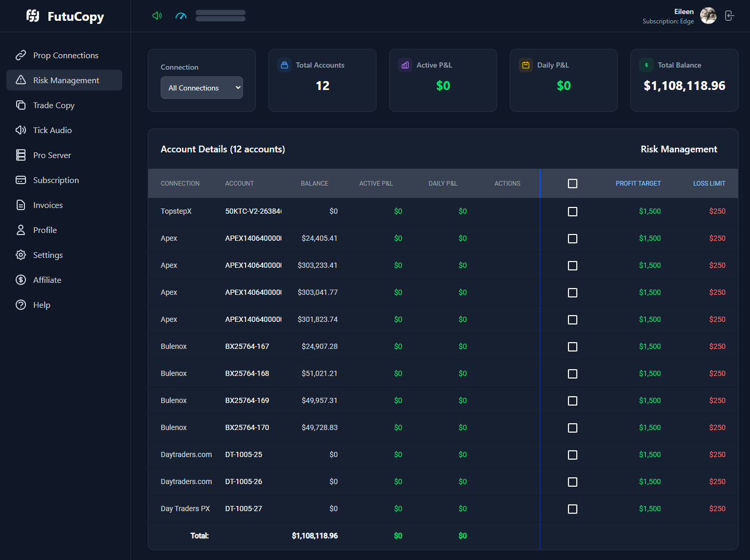Go to the Subscription page
This screenshot has width=750, height=560.
coord(56,179)
